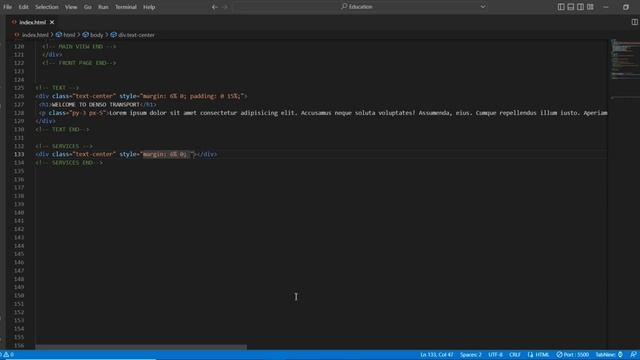Image resolution: width=640 pixels, height=360 pixels.
Task: Open the Help menu
Action: pyautogui.click(x=149, y=7)
